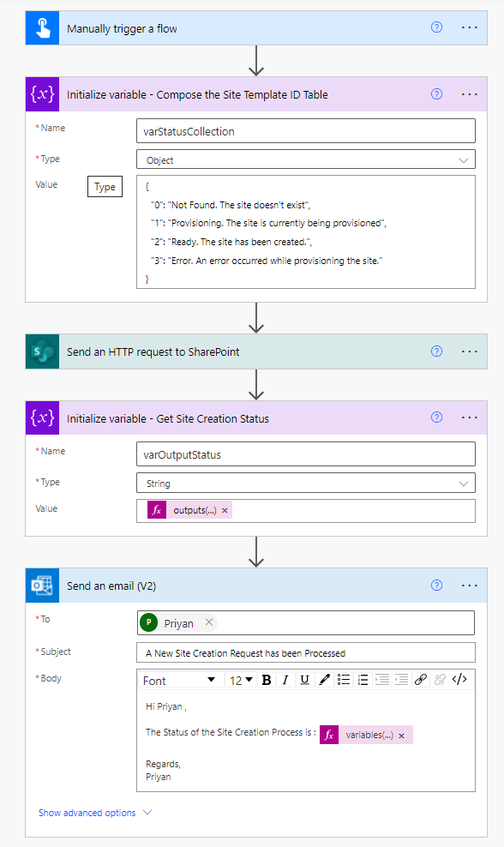Image resolution: width=504 pixels, height=847 pixels.
Task: Remove the outputs(...) expression token
Action: 225,510
